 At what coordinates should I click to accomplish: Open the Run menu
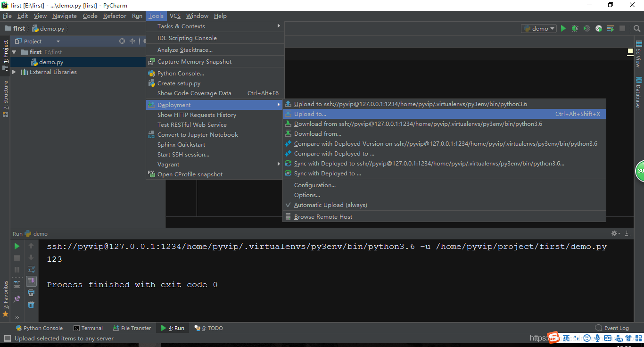coord(137,16)
